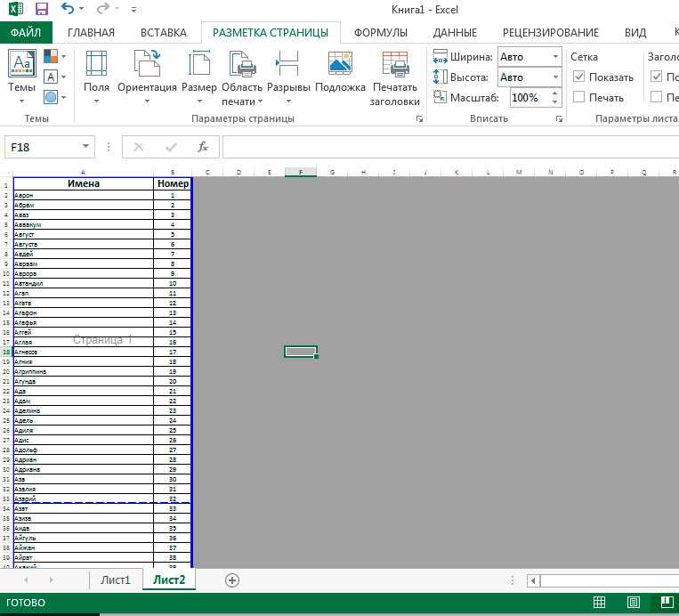The height and width of the screenshot is (616, 679).
Task: Switch to the ФОРМУЛЫ tab
Action: pos(381,32)
